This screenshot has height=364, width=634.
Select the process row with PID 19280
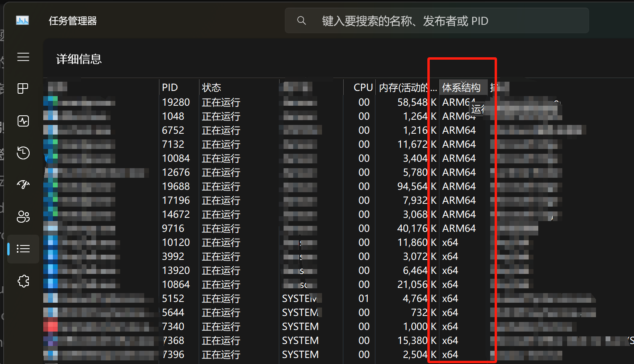pos(176,103)
